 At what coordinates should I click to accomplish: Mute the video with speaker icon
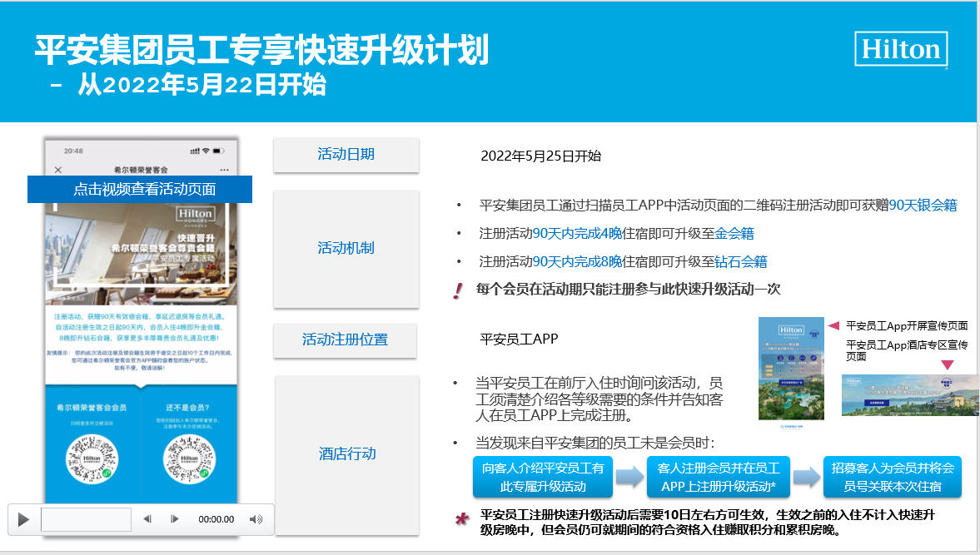256,519
